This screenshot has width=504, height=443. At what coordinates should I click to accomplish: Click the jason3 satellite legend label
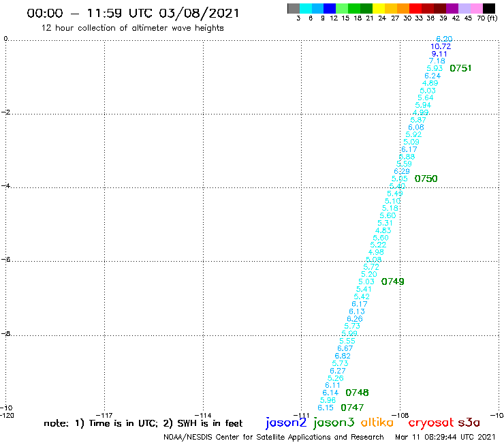pos(334,423)
